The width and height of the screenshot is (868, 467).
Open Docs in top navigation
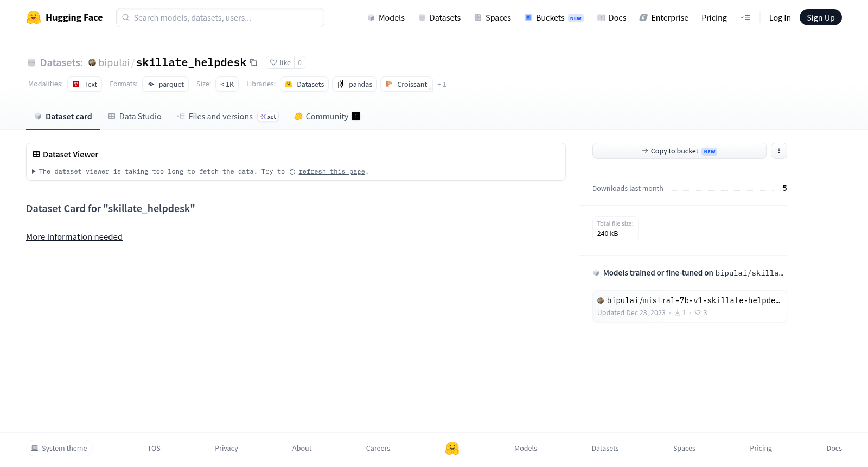pyautogui.click(x=611, y=17)
